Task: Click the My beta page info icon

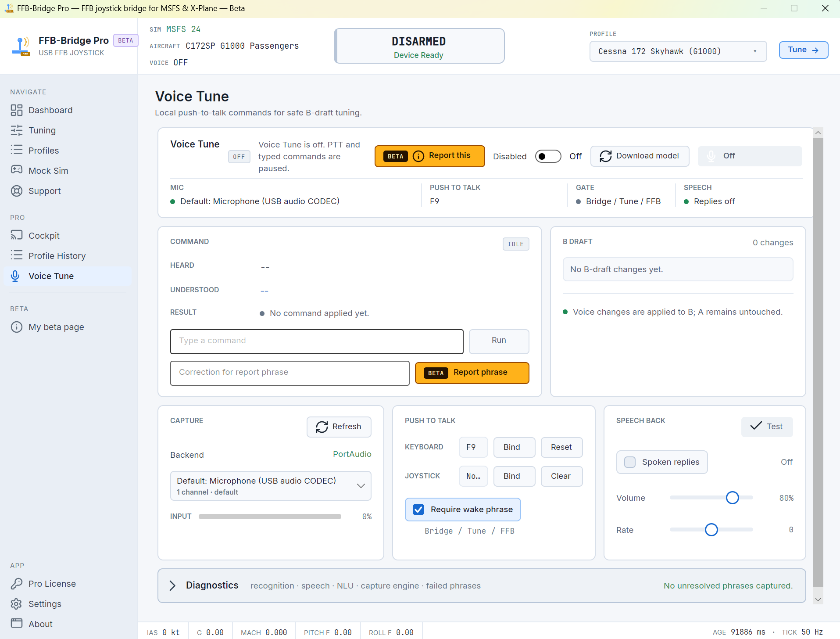Action: point(17,327)
